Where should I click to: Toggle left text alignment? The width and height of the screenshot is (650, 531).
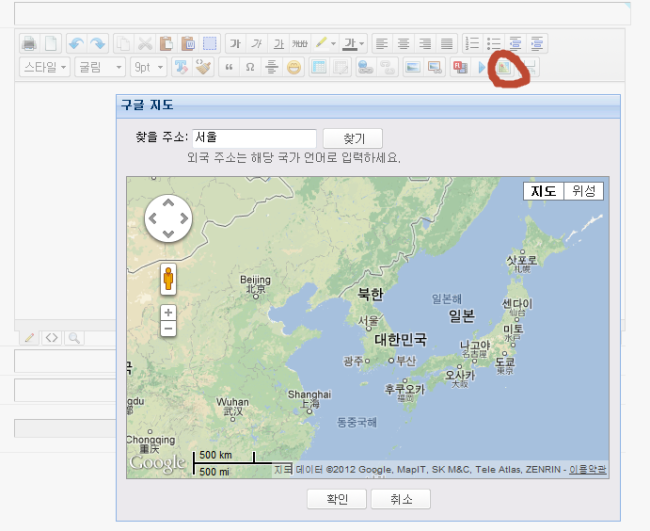381,44
